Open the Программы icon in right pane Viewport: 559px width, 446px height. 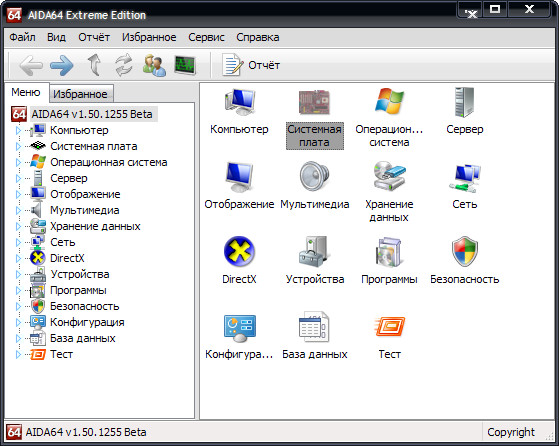click(x=389, y=260)
